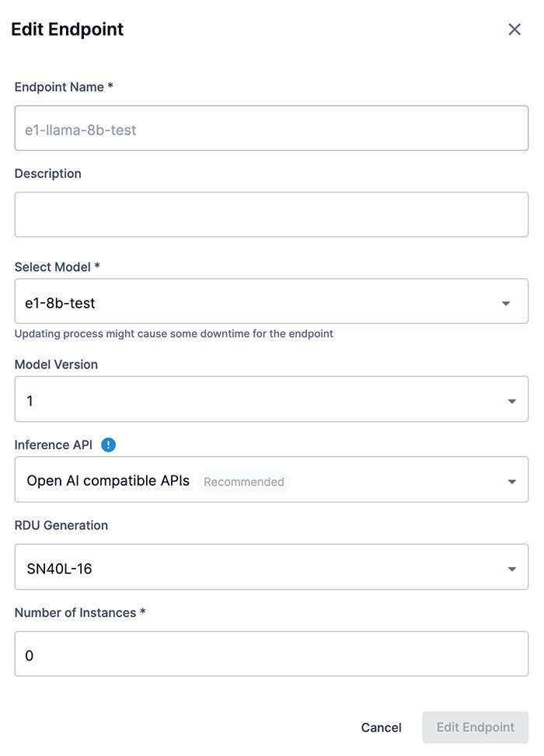Click inside the Description text box
Image resolution: width=544 pixels, height=756 pixels.
pyautogui.click(x=270, y=214)
